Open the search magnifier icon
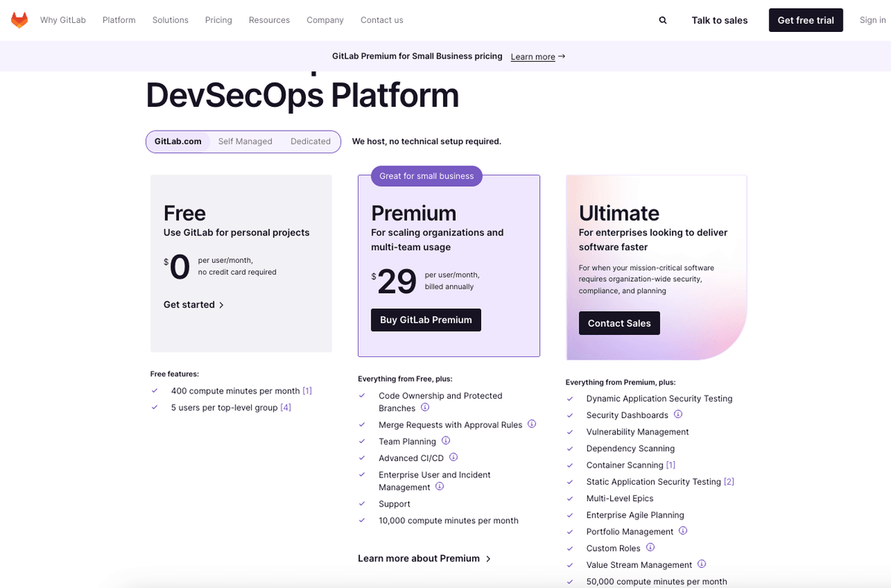This screenshot has width=891, height=588. pyautogui.click(x=663, y=20)
